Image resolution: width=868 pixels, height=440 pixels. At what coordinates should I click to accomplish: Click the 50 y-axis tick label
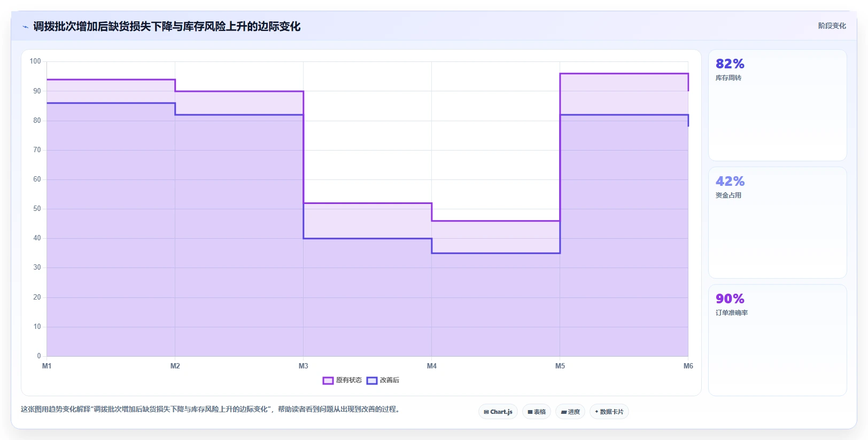coord(37,209)
